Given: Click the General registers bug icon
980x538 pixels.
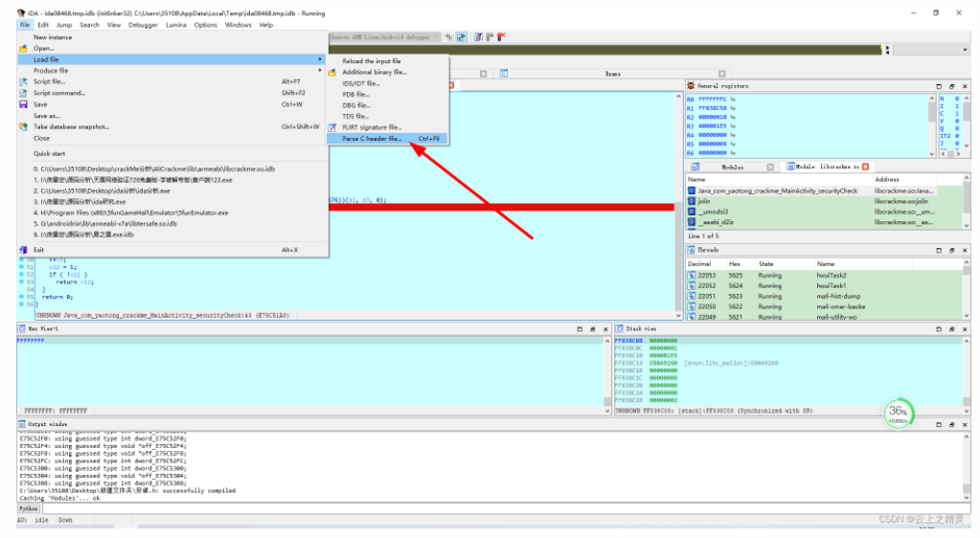Looking at the screenshot, I should (x=691, y=86).
